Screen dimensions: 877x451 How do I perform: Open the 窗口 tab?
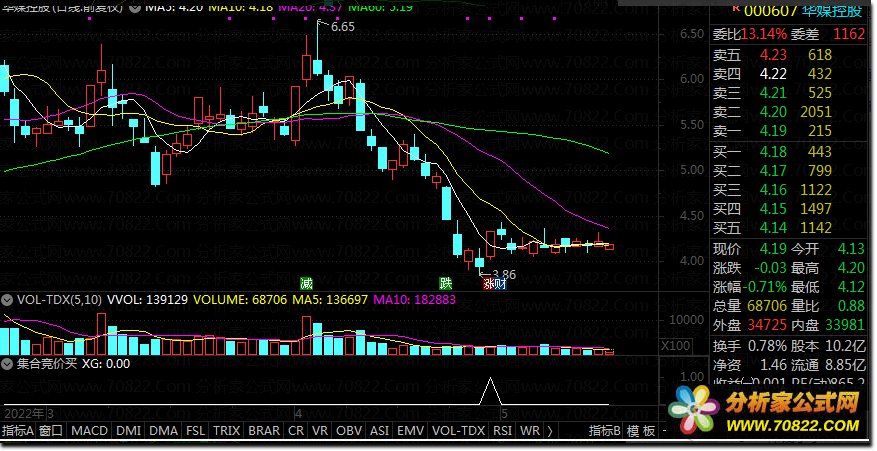(x=51, y=431)
